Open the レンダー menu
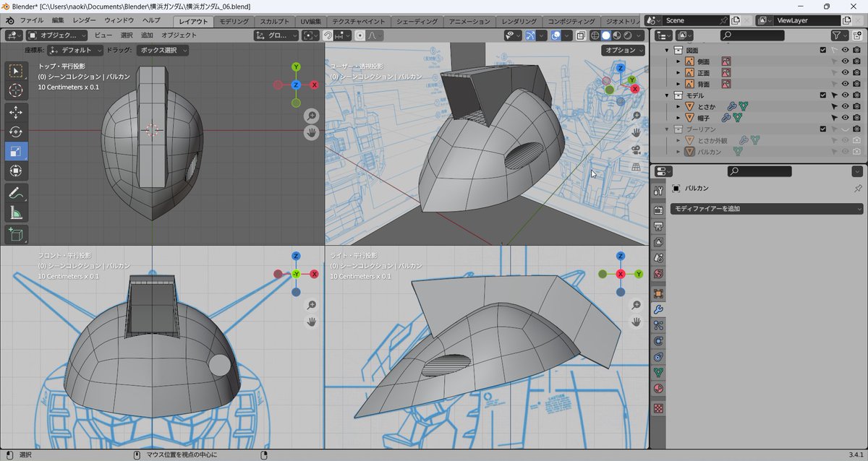The image size is (868, 461). pos(84,20)
